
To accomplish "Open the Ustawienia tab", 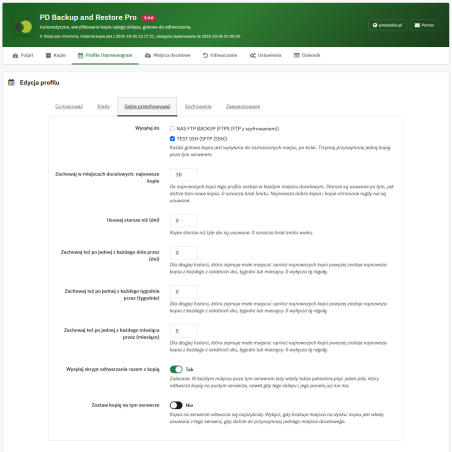I will click(265, 55).
